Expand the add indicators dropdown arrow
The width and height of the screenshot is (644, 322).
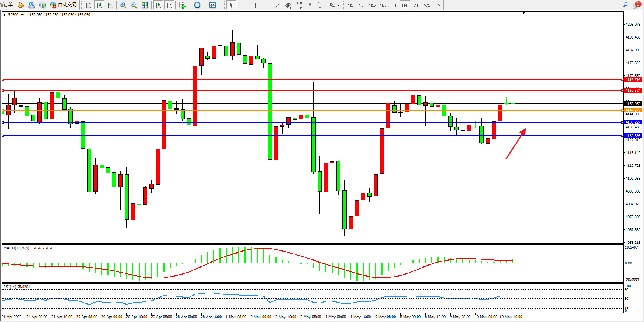189,5
